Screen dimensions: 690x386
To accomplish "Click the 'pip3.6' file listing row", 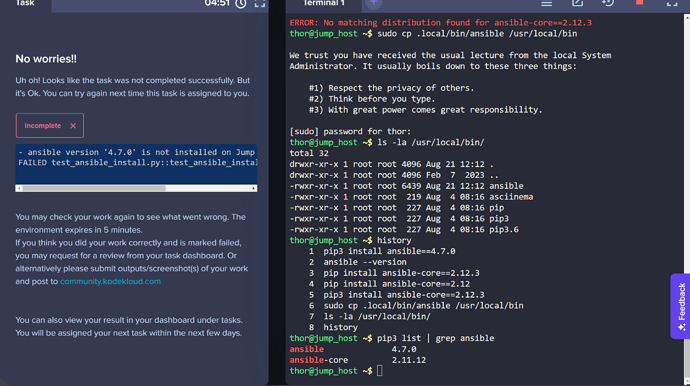I will click(x=404, y=229).
